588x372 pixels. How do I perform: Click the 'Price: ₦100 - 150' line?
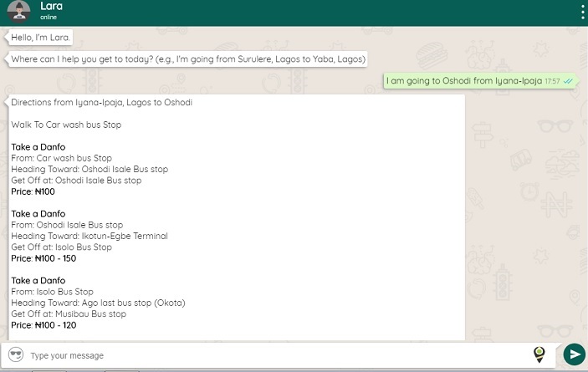click(x=43, y=258)
